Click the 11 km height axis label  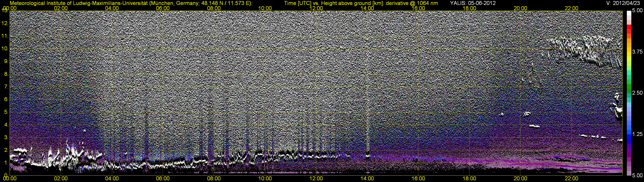click(x=5, y=36)
